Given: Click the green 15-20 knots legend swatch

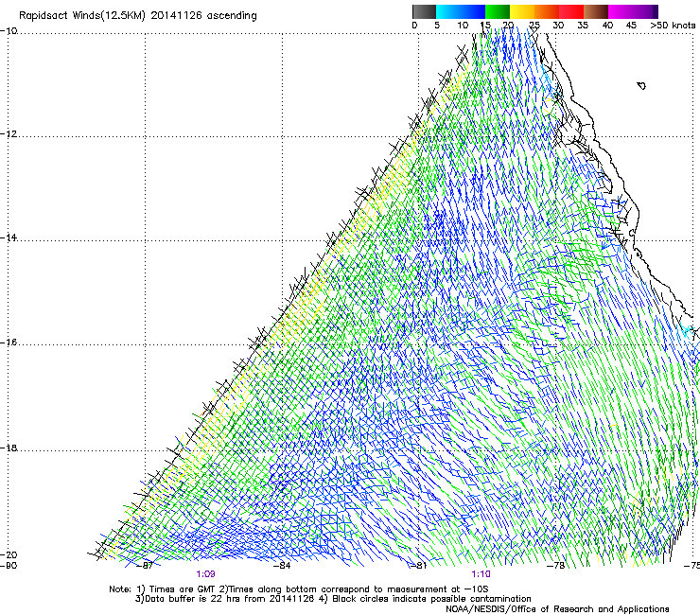Looking at the screenshot, I should [x=498, y=11].
